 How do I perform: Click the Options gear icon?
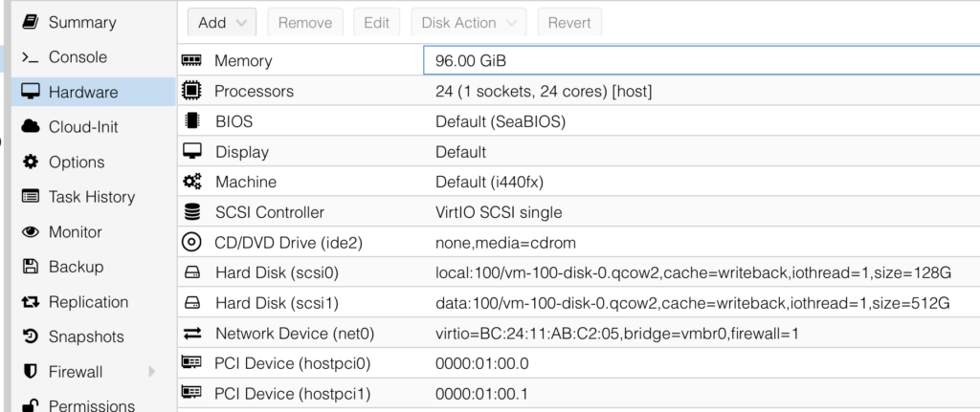click(x=30, y=163)
